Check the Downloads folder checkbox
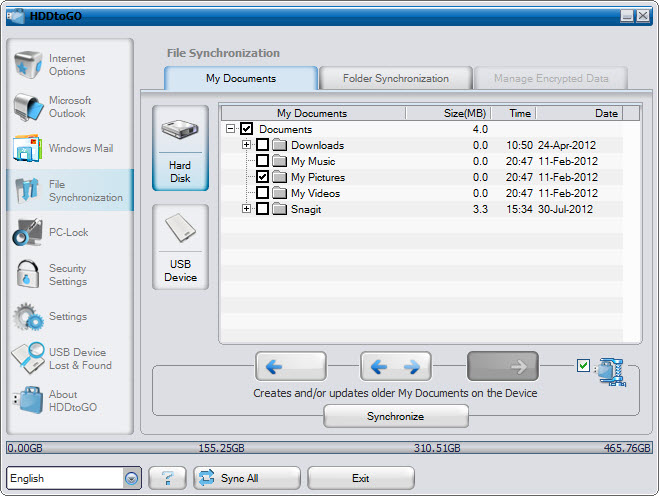659x496 pixels. click(x=262, y=145)
